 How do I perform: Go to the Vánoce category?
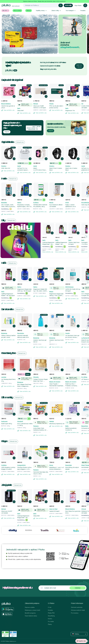pos(28,10)
